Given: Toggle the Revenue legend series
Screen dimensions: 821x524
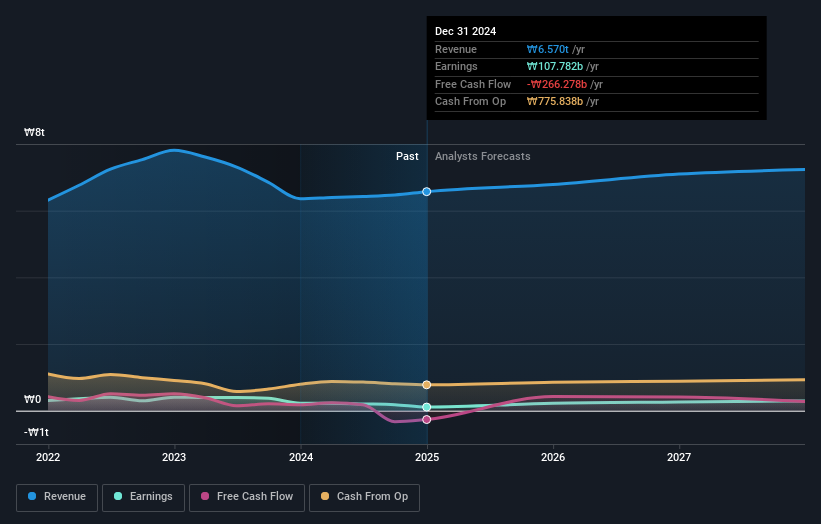Looking at the screenshot, I should (x=57, y=497).
